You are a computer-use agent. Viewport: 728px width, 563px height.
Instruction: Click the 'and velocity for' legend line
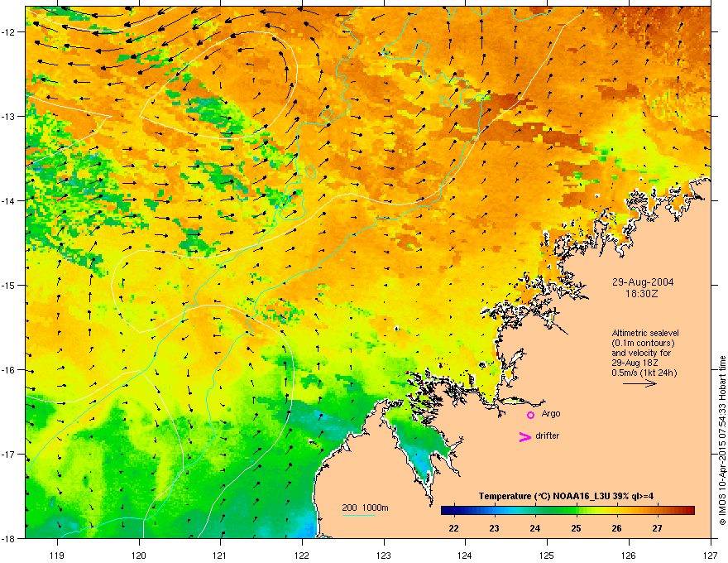[x=640, y=353]
